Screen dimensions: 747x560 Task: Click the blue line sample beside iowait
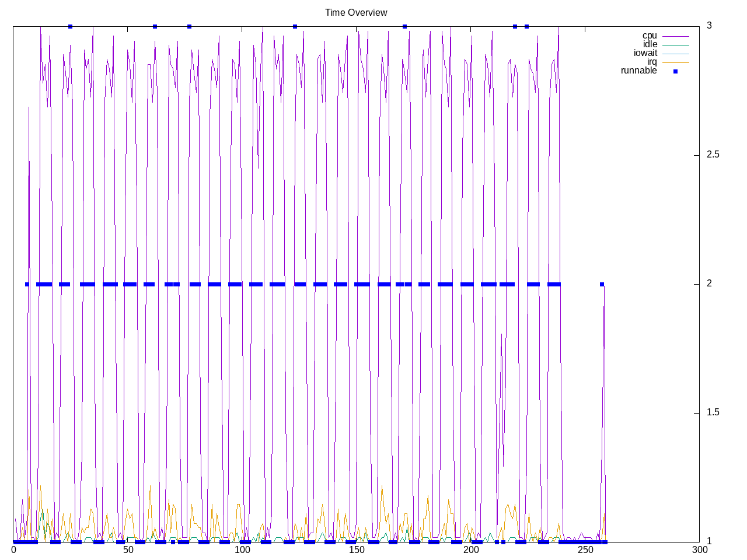pyautogui.click(x=675, y=54)
